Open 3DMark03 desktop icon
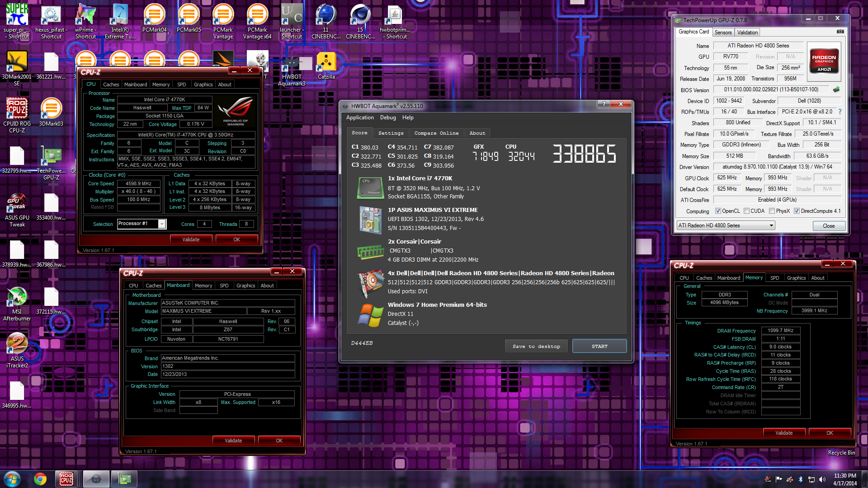The image size is (868, 488). click(x=51, y=112)
